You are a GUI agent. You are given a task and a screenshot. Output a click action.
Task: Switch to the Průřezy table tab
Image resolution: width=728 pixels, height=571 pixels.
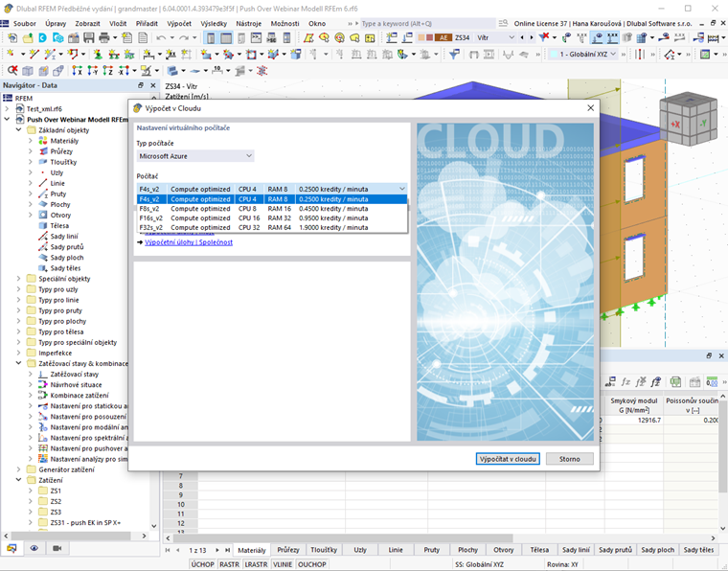click(288, 550)
